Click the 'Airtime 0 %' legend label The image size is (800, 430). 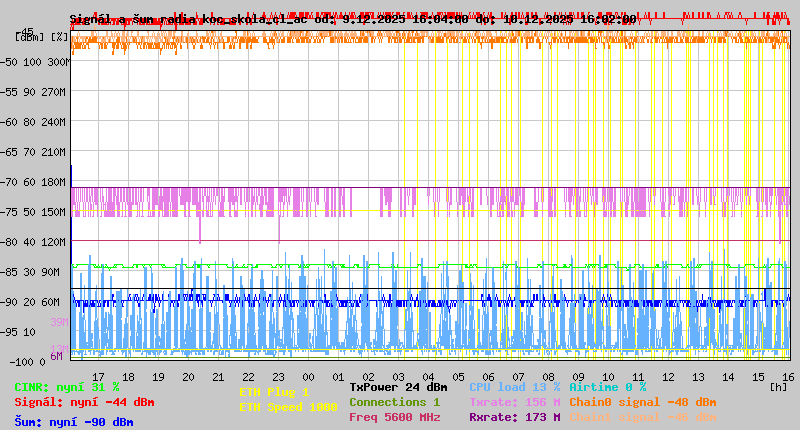pyautogui.click(x=608, y=387)
